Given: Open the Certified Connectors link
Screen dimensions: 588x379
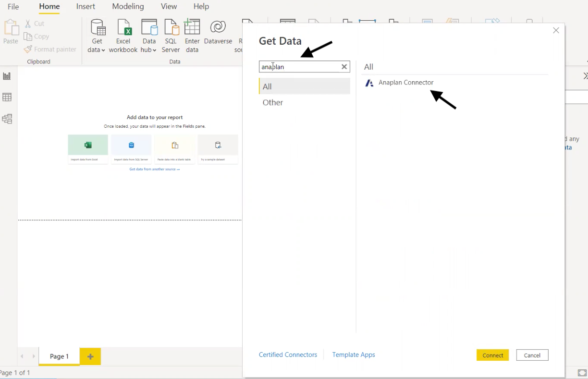Looking at the screenshot, I should pos(288,355).
